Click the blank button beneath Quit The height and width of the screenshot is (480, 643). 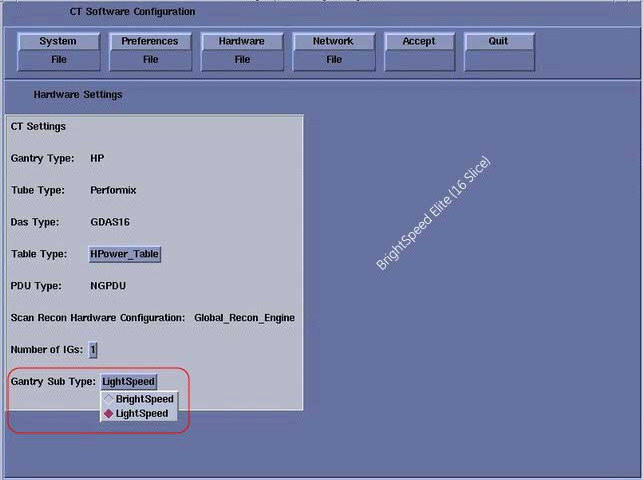coord(498,59)
